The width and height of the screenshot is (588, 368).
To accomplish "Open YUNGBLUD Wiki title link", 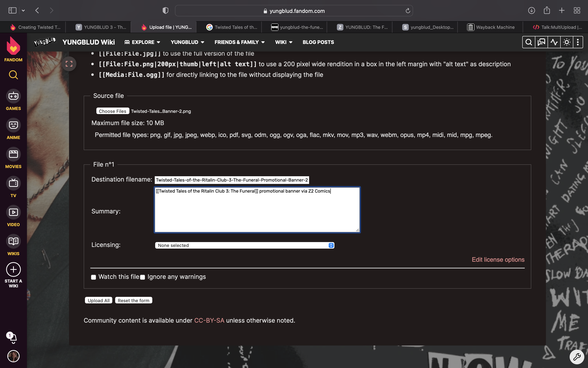I will 88,42.
